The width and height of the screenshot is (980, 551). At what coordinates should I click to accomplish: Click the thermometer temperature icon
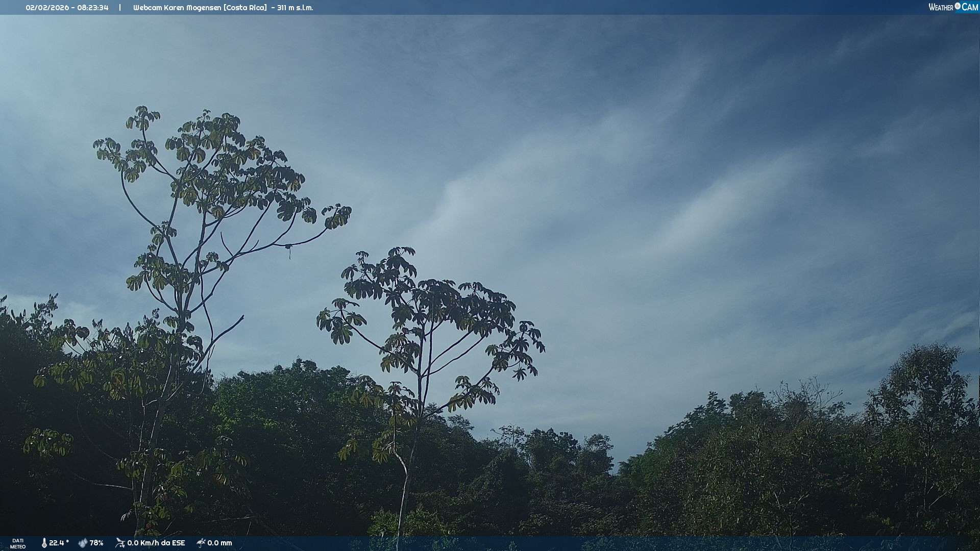[x=44, y=543]
